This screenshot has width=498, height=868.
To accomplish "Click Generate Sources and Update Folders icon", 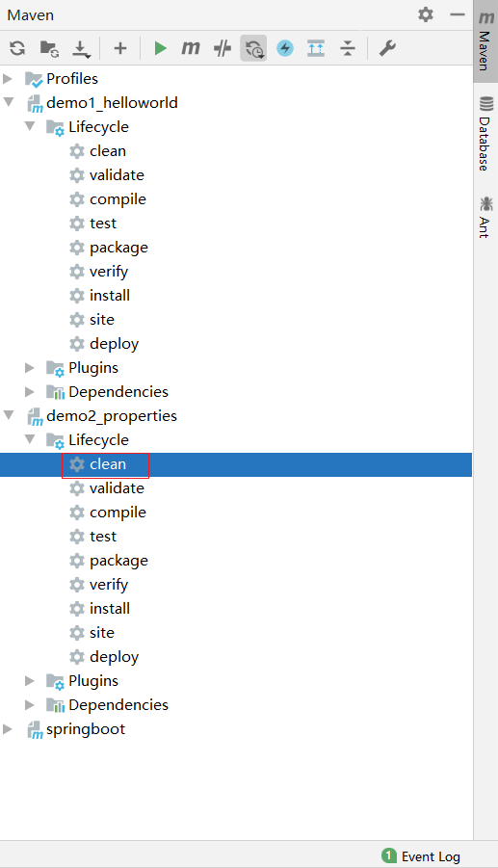I will (50, 48).
